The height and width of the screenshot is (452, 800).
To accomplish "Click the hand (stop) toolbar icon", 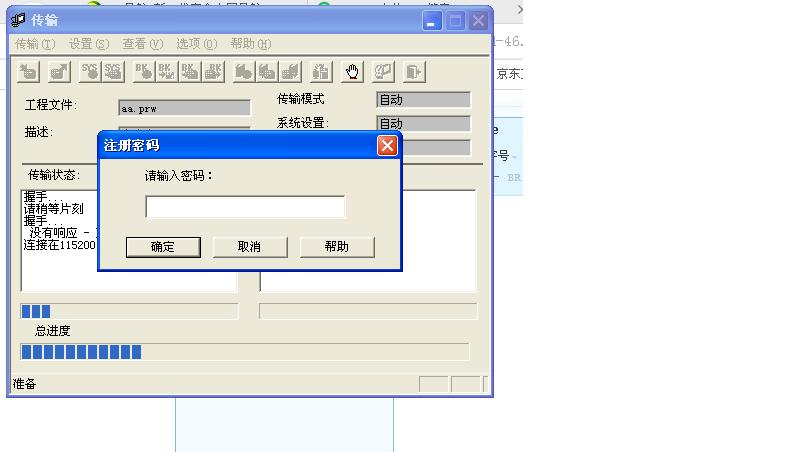I will (352, 71).
